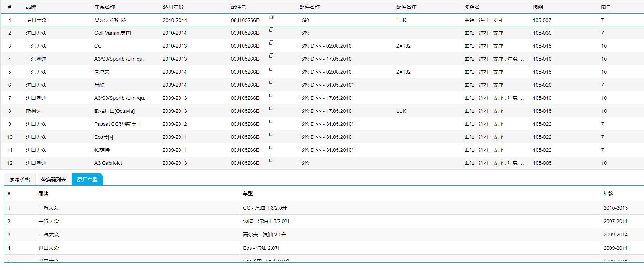Screen dimensions: 644x270
Task: Click copy icon in Eos美国 row 10
Action: click(271, 134)
